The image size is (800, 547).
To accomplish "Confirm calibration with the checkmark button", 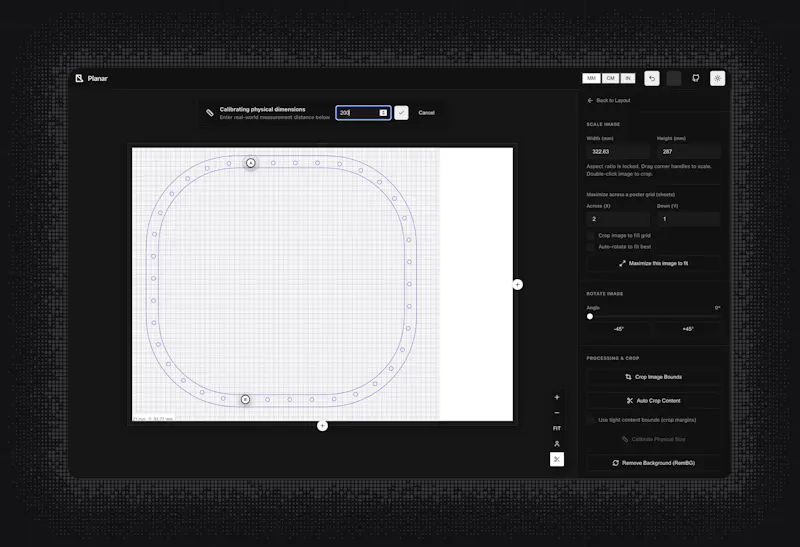I will [401, 113].
